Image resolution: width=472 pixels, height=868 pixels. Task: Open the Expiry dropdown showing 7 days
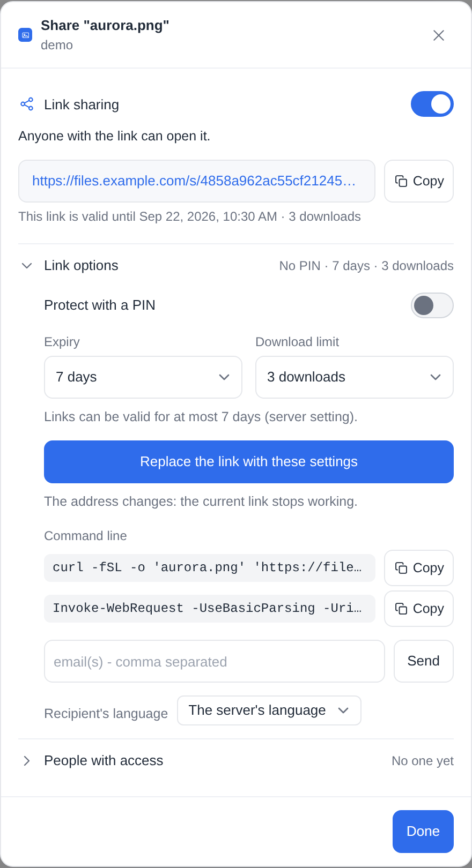tap(143, 377)
